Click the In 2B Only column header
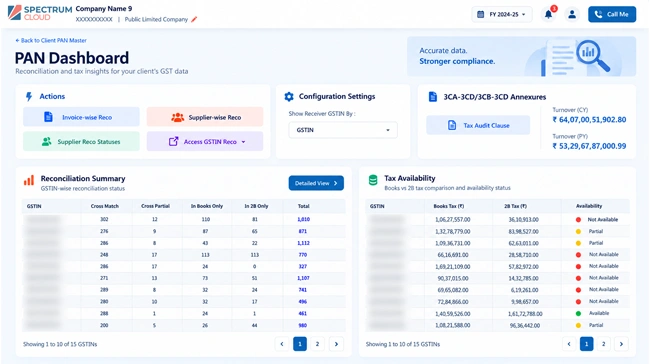This screenshot has height=364, width=650. coord(256,206)
